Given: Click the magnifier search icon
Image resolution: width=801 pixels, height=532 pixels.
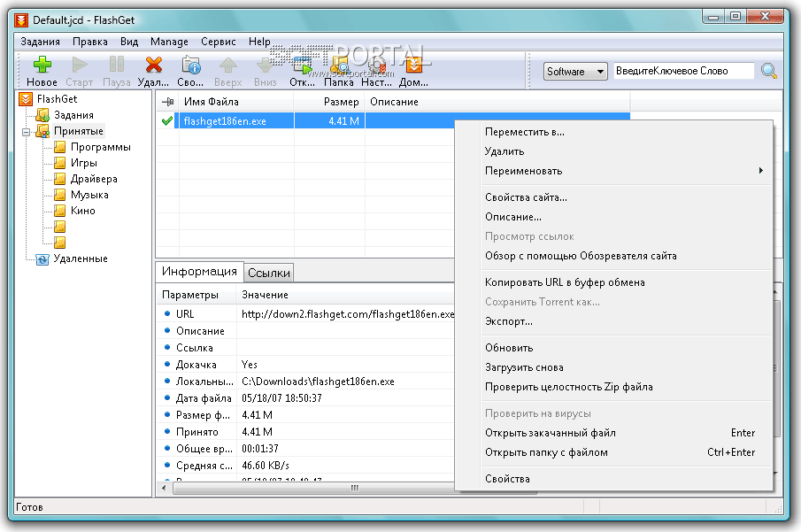Looking at the screenshot, I should pos(769,71).
